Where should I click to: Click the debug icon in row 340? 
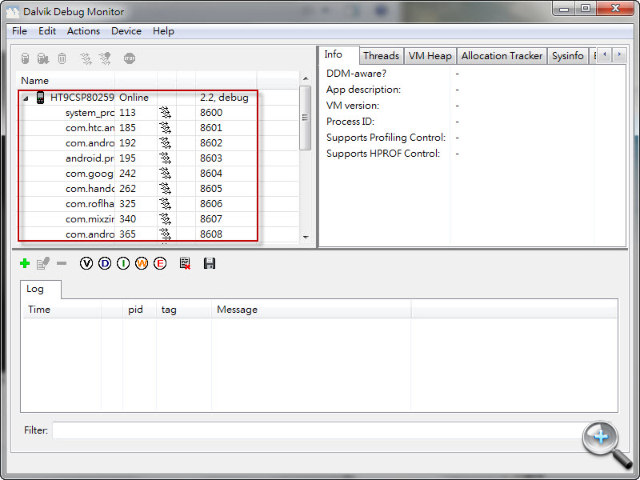[x=165, y=219]
